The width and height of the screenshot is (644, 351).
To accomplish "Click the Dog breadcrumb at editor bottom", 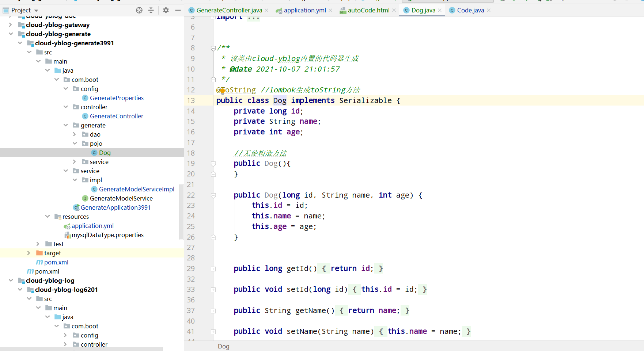I will [x=224, y=346].
